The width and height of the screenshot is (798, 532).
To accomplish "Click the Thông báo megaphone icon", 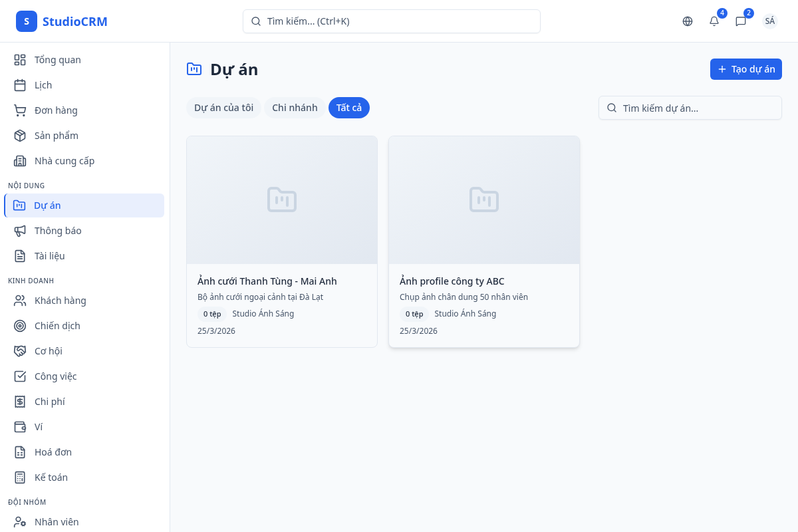I will (20, 231).
